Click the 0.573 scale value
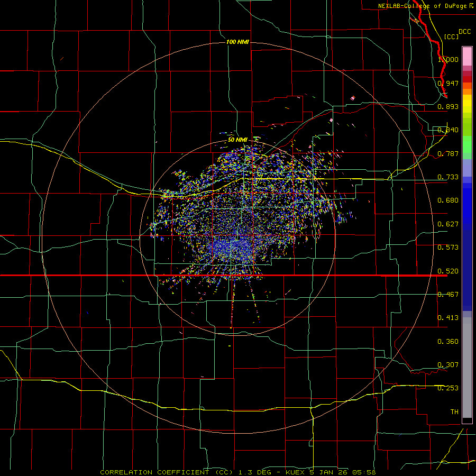This screenshot has height=476, width=476. point(448,248)
